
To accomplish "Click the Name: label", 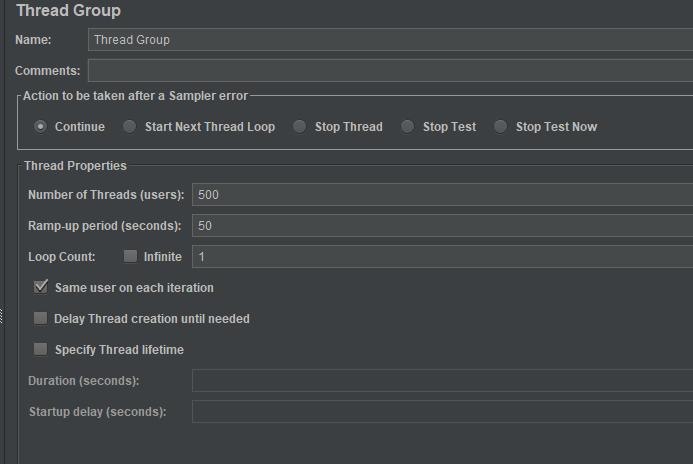I will [x=33, y=40].
